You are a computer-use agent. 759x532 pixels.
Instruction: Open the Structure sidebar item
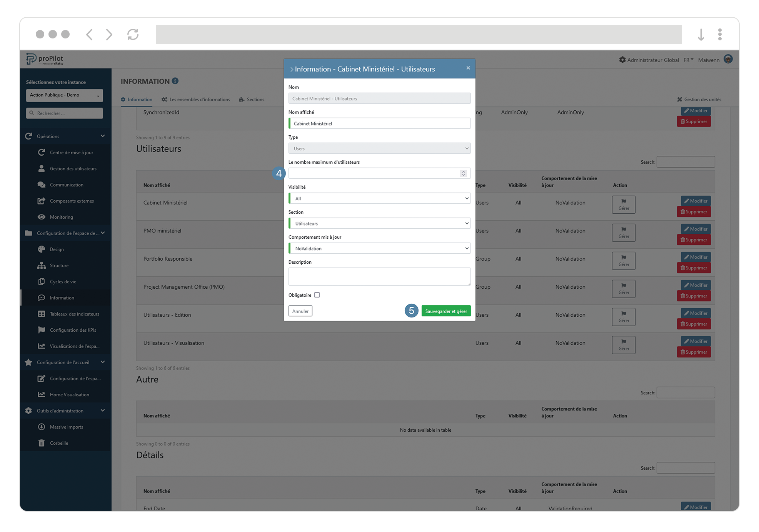click(59, 265)
